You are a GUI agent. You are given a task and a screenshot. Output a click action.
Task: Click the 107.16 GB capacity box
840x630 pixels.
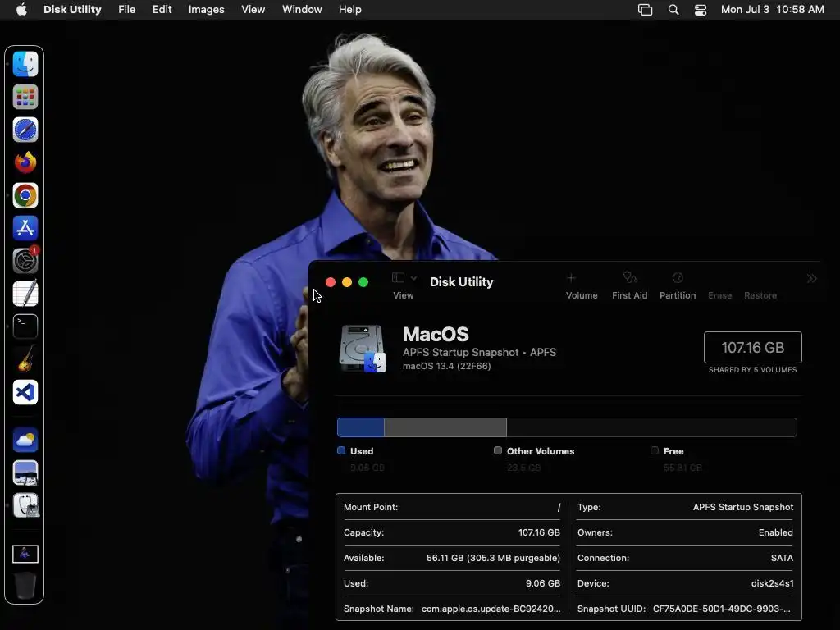753,348
